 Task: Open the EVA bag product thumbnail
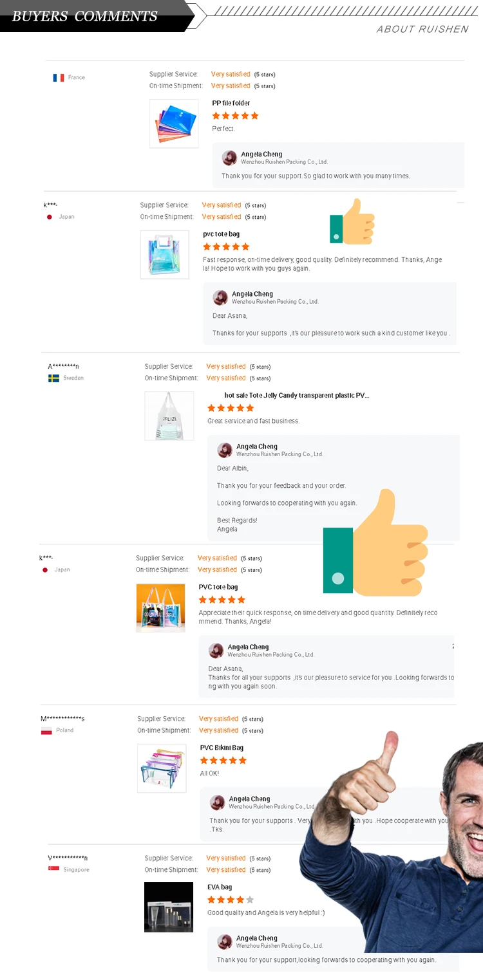click(169, 907)
